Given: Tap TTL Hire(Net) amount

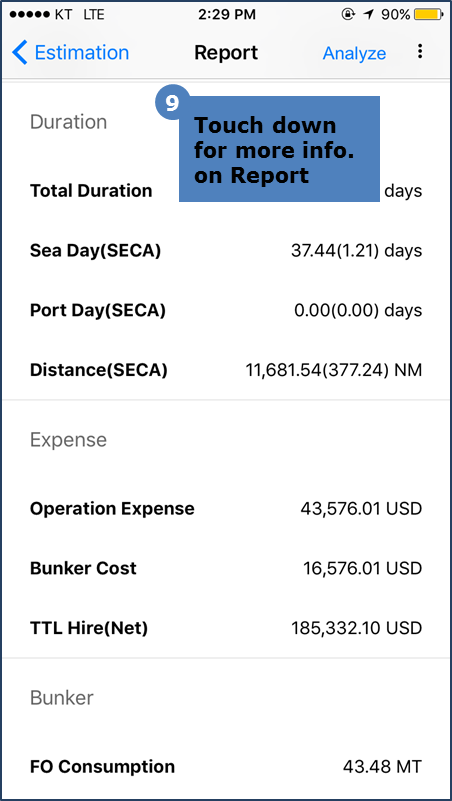Looking at the screenshot, I should coord(356,628).
